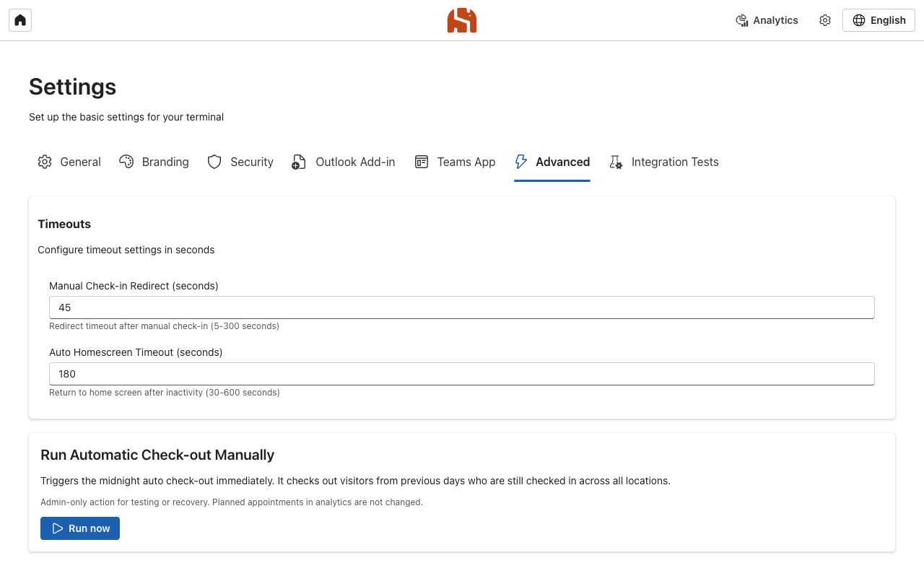Click "Return to home screen after inactivity" hint
The height and width of the screenshot is (563, 924).
click(x=165, y=393)
